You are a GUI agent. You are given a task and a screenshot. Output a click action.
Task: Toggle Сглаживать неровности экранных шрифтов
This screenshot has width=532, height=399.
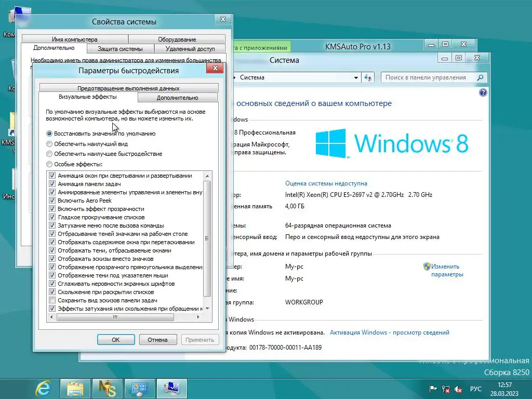52,284
